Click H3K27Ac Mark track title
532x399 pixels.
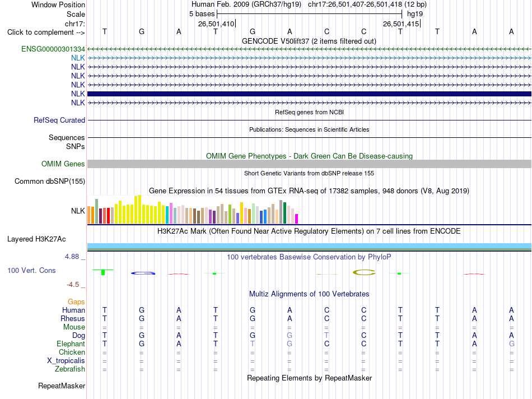[x=309, y=231]
